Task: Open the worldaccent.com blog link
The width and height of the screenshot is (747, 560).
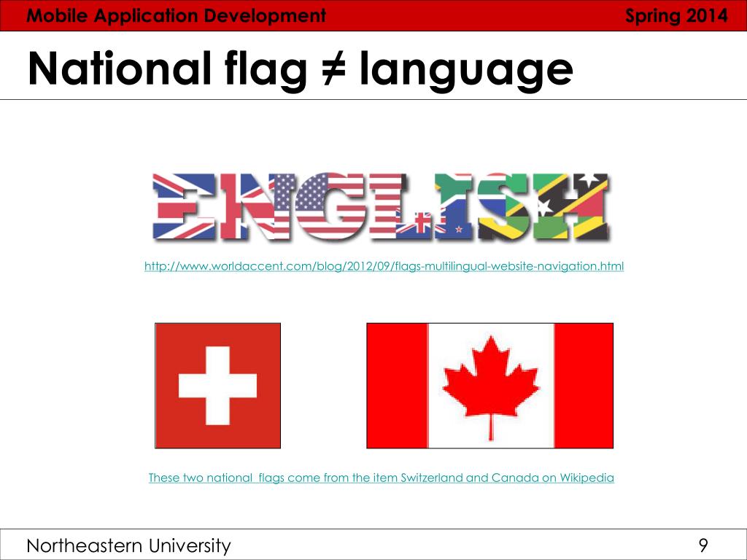Action: click(x=384, y=265)
